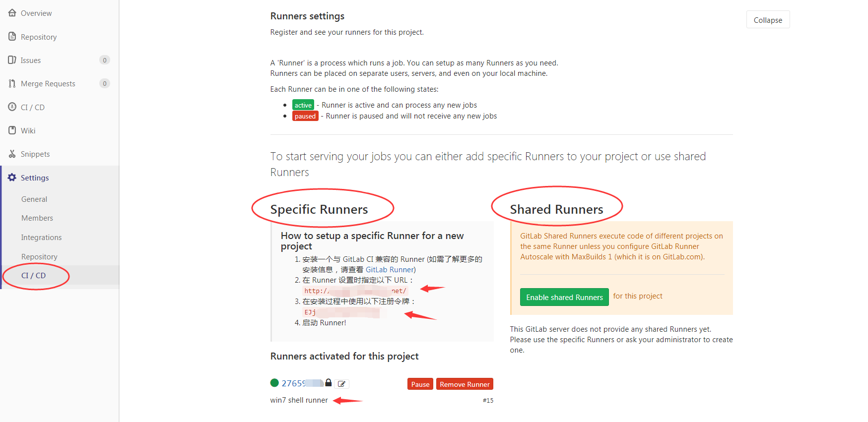Screen dimensions: 868x422
Task: Pause the win7 shell runner
Action: point(420,384)
